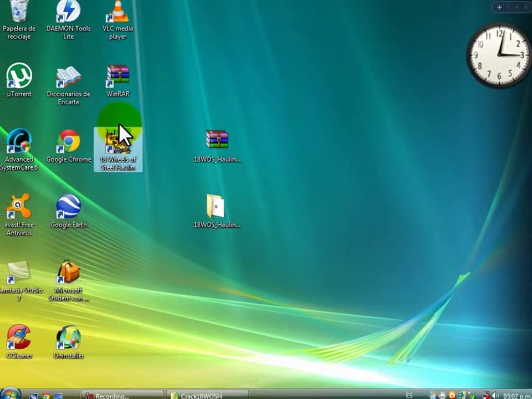
Task: Switch to the Crack18WOSH taskbar window
Action: [207, 395]
